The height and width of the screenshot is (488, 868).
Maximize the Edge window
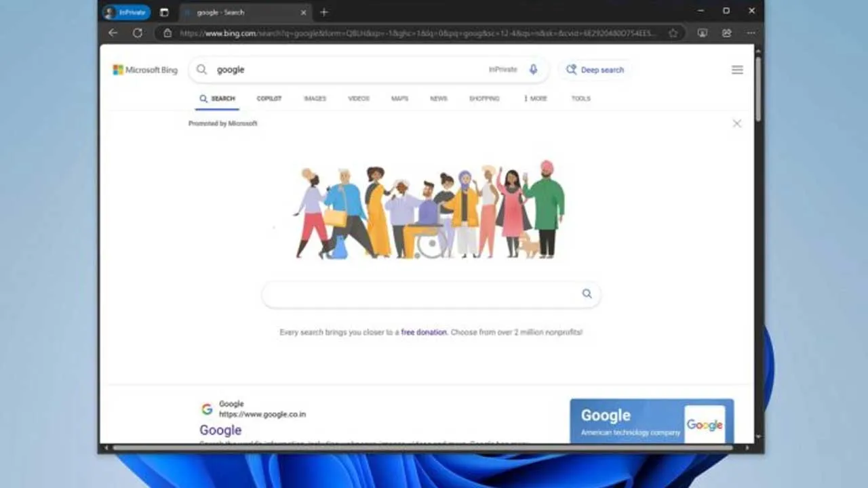[x=726, y=11]
